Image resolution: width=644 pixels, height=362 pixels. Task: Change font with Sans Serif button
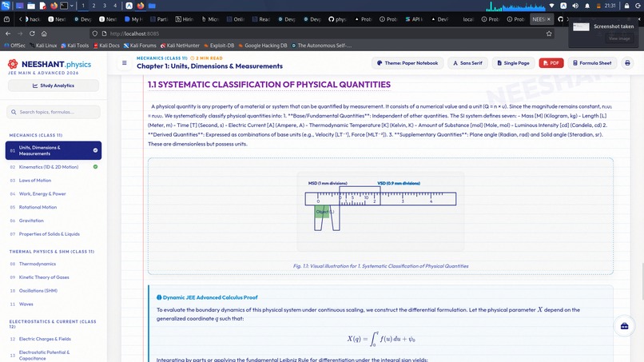coord(467,63)
